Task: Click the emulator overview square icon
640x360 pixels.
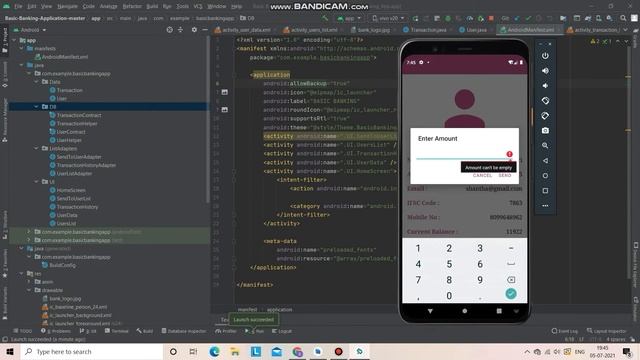Action: tap(545, 191)
